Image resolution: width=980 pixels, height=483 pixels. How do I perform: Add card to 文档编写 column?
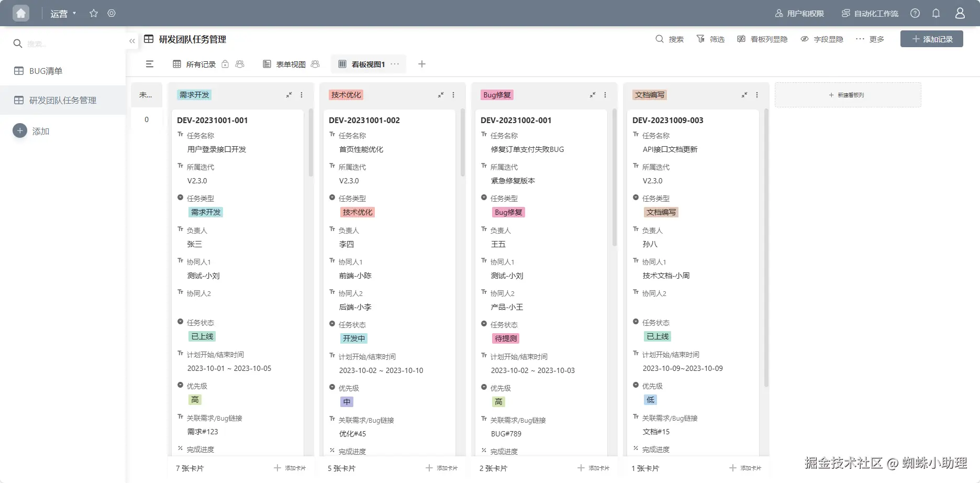pos(745,468)
